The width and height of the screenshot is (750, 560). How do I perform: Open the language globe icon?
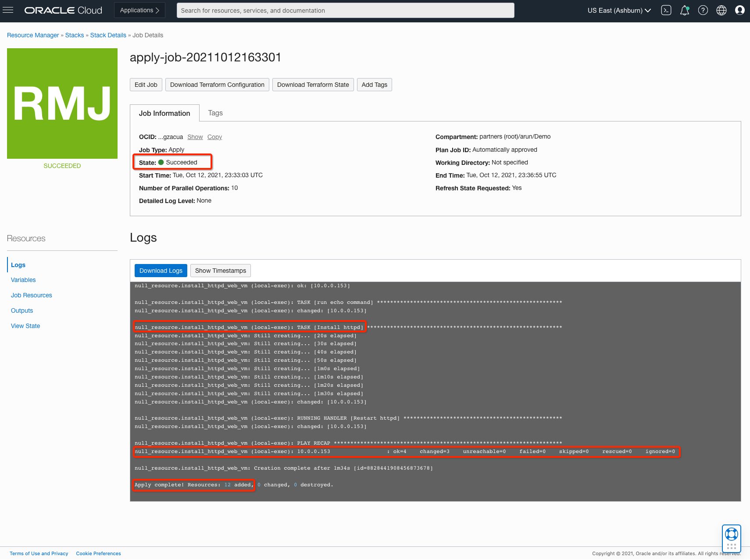721,10
